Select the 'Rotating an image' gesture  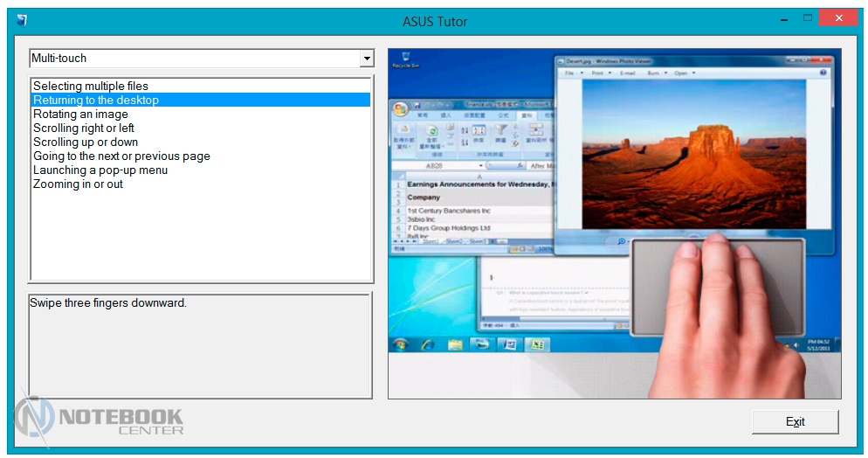80,114
